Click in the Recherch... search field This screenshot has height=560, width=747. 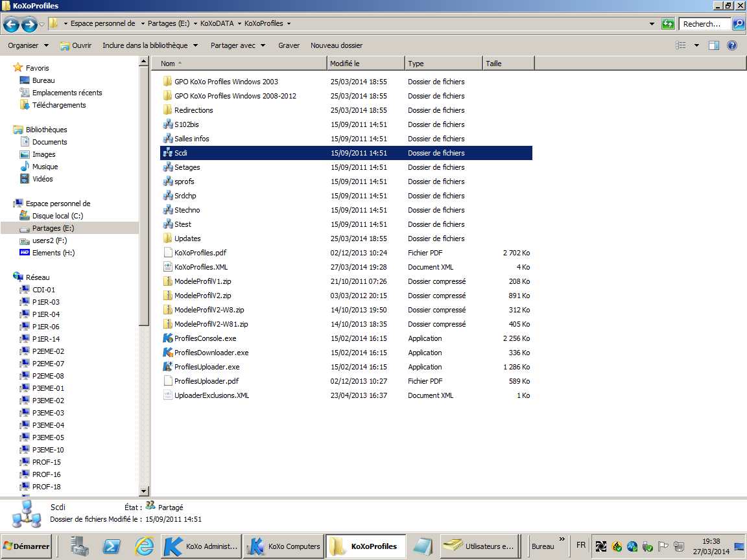[x=705, y=24]
